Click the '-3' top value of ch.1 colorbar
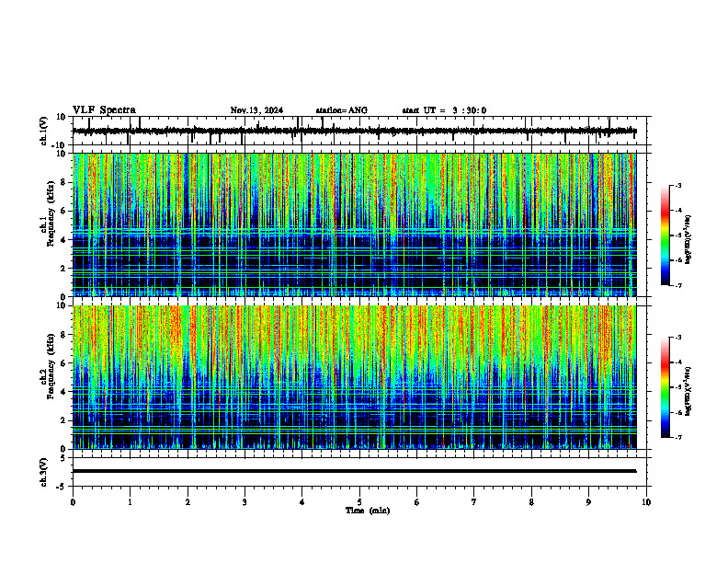This screenshot has width=728, height=563. [678, 186]
